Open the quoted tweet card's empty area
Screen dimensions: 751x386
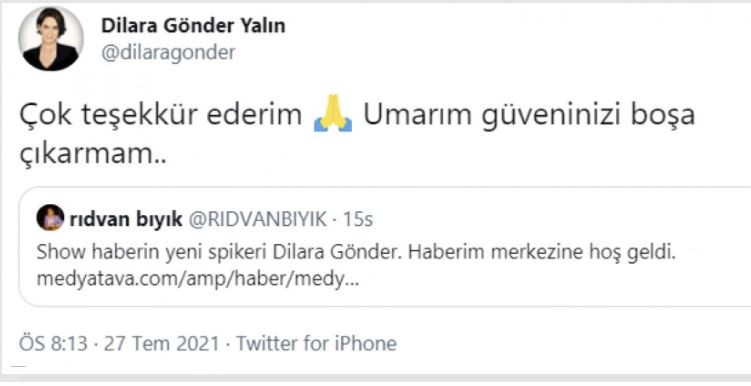551,283
